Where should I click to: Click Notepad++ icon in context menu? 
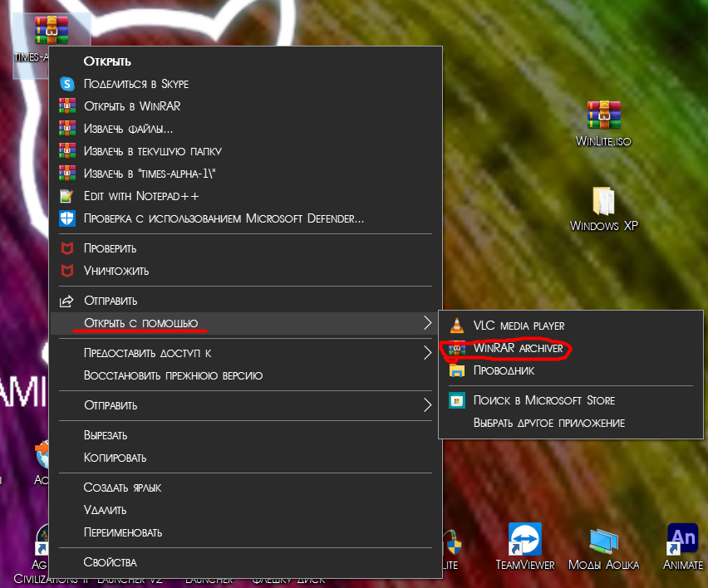66,196
